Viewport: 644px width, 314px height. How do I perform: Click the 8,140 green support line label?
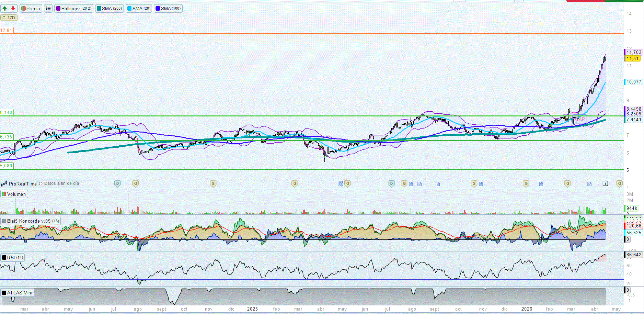[x=6, y=112]
